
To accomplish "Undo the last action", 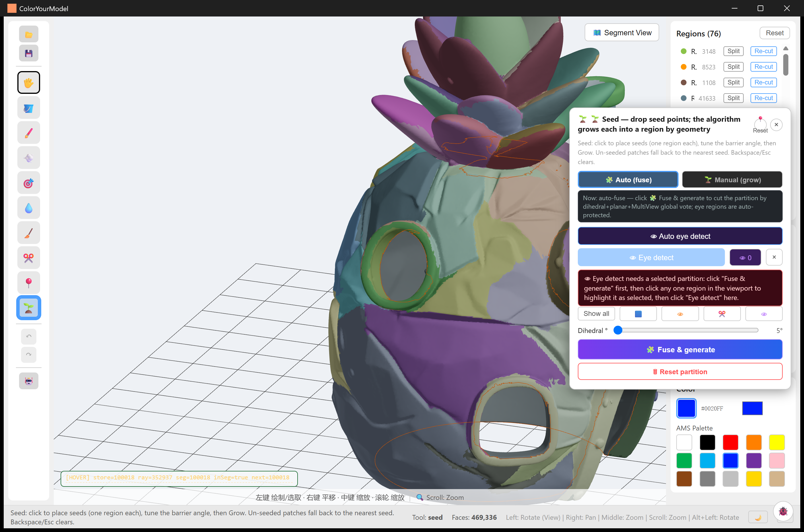I will [x=28, y=336].
